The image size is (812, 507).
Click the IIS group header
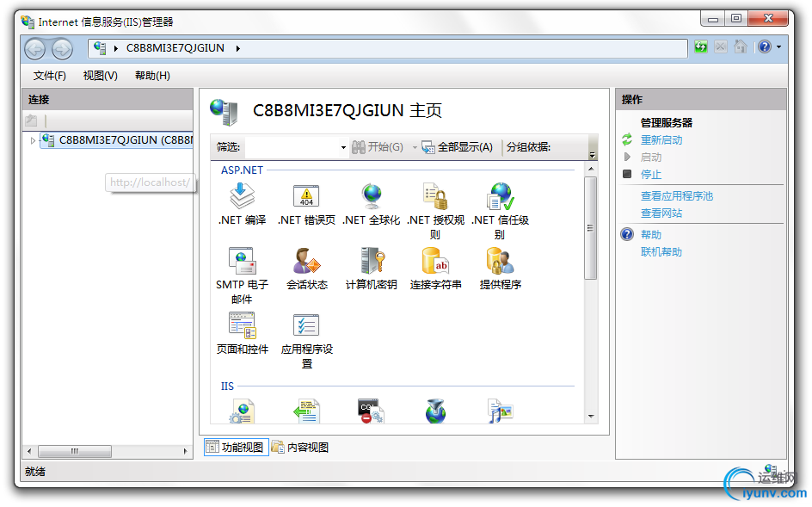coord(227,386)
